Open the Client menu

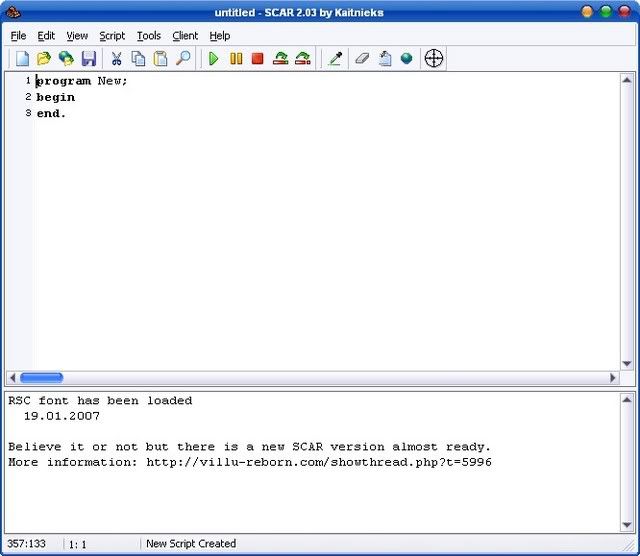pos(185,36)
